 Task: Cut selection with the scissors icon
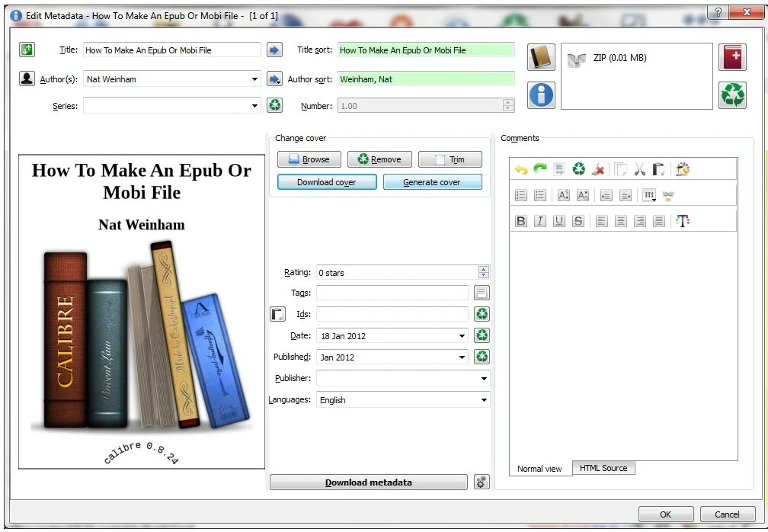(x=639, y=169)
